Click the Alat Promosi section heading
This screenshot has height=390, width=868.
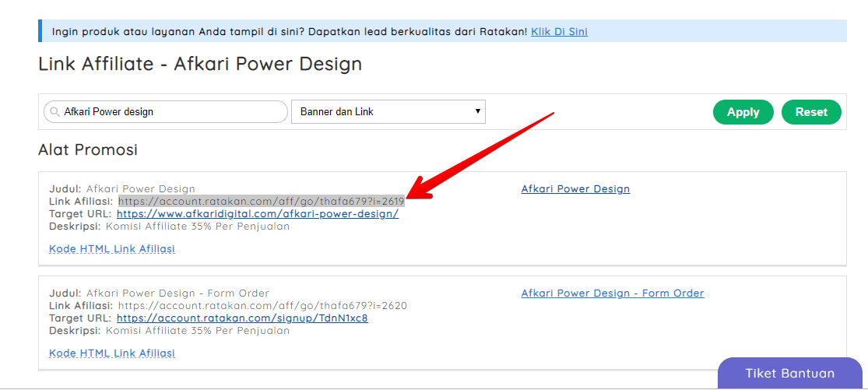(88, 150)
